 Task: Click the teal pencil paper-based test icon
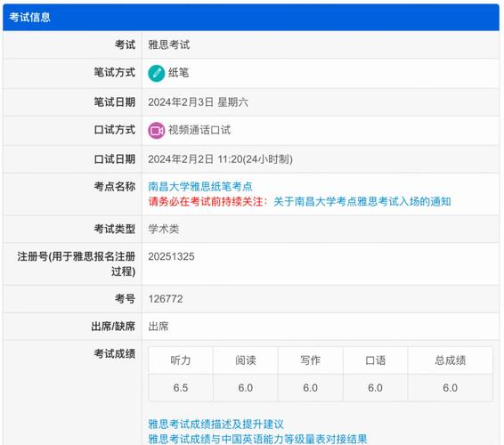point(156,73)
